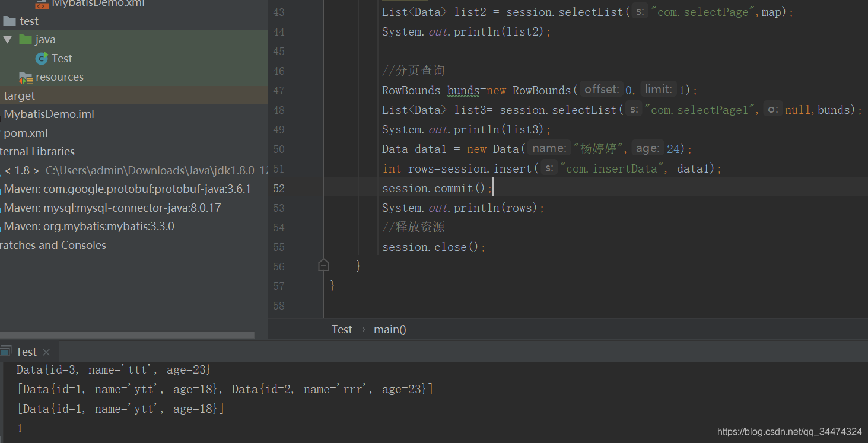This screenshot has height=443, width=868.
Task: Close the Test run tab
Action: click(x=46, y=352)
